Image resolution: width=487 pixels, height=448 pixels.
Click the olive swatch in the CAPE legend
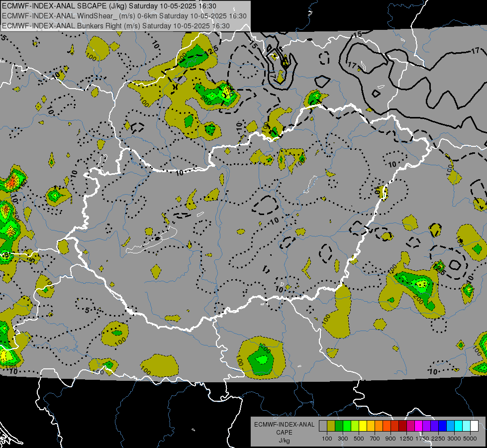tap(331, 426)
